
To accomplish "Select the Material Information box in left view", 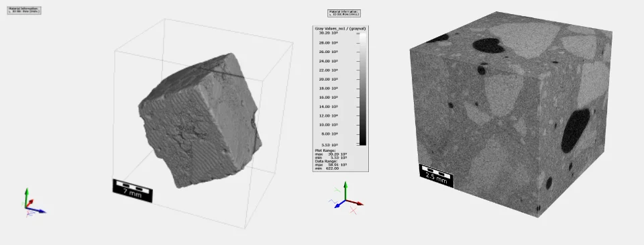I will [x=24, y=10].
